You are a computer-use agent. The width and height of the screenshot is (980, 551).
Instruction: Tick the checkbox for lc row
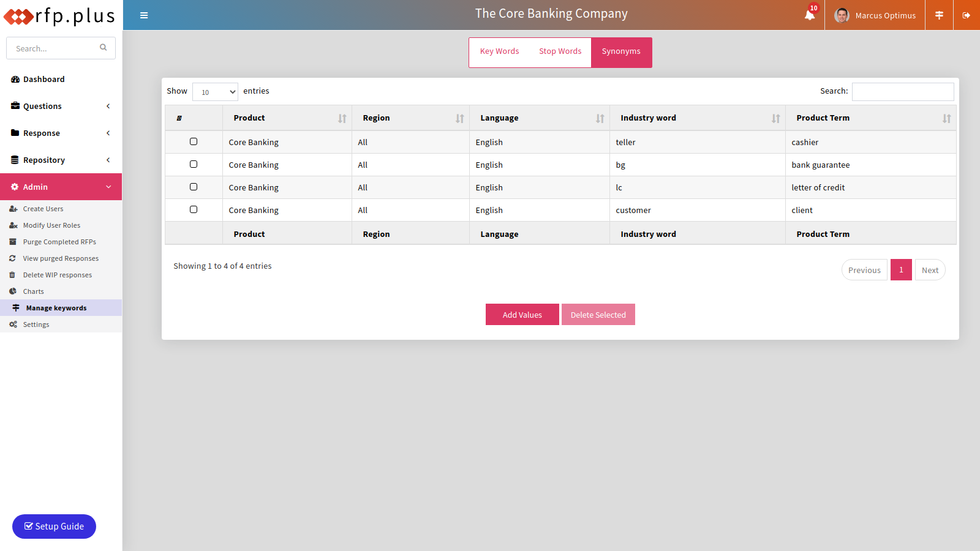[x=194, y=187]
